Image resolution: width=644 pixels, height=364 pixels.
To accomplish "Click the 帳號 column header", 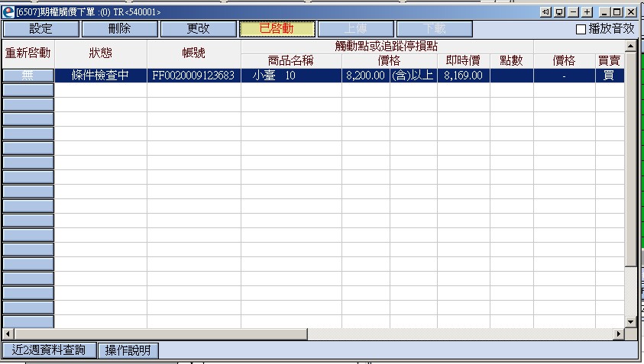I will pos(193,53).
